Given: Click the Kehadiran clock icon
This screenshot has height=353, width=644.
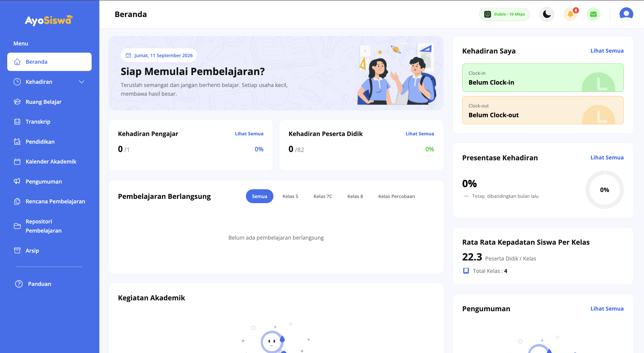Looking at the screenshot, I should click(17, 82).
